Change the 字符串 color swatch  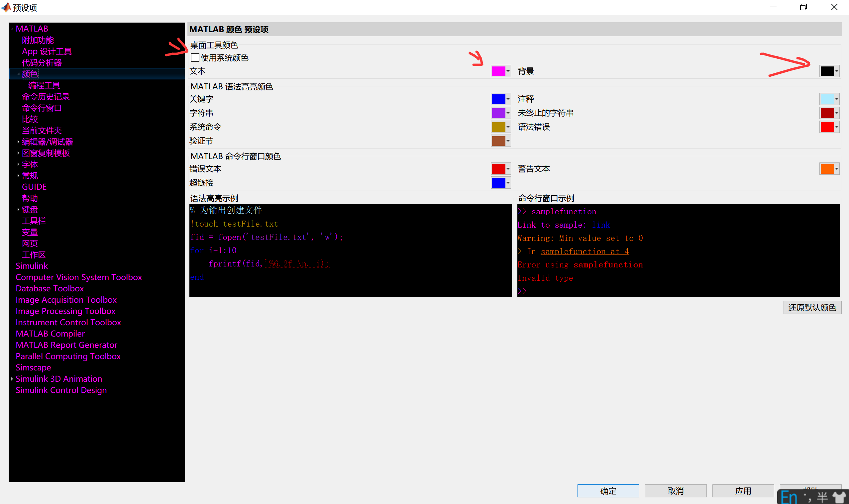click(x=500, y=113)
